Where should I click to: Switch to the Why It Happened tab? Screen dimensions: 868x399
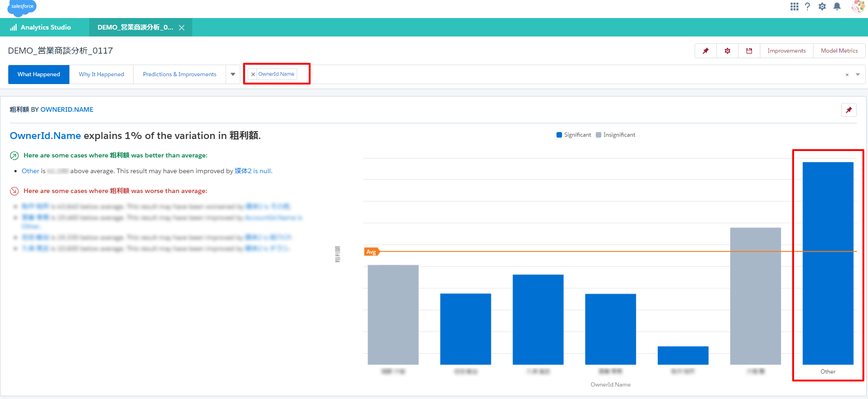[x=101, y=74]
